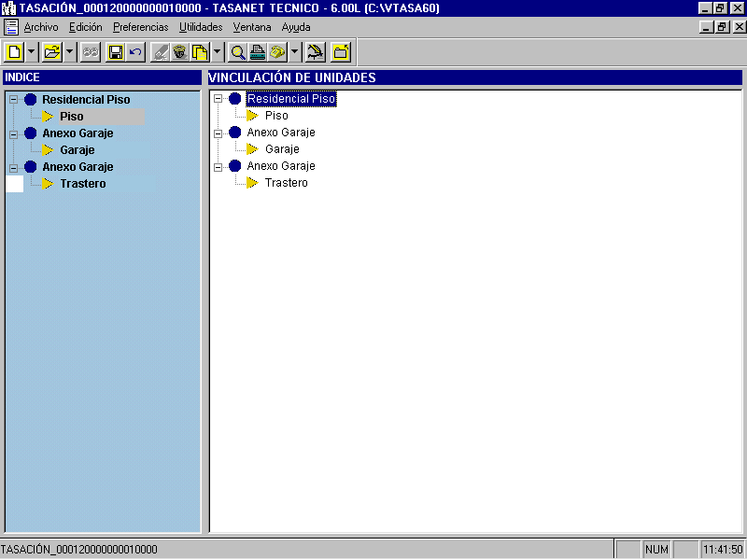747x560 pixels.
Task: Minimize the inner document window
Action: click(707, 27)
